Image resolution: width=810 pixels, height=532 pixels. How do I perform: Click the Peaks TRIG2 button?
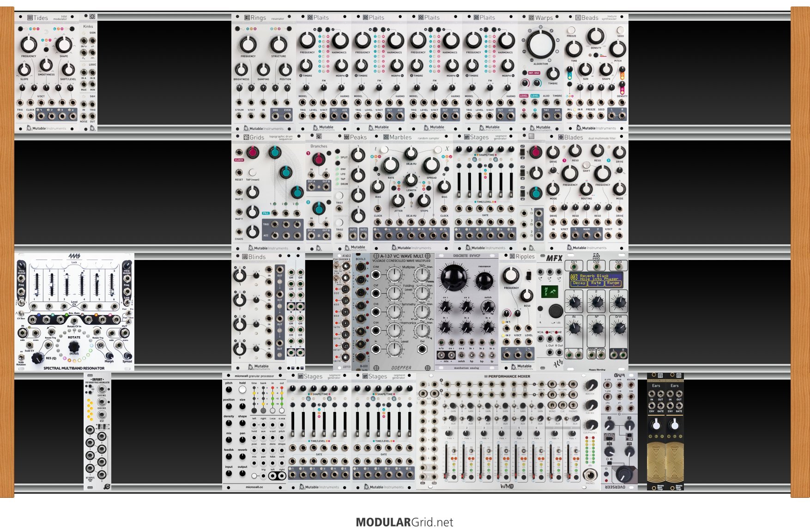coord(339,223)
